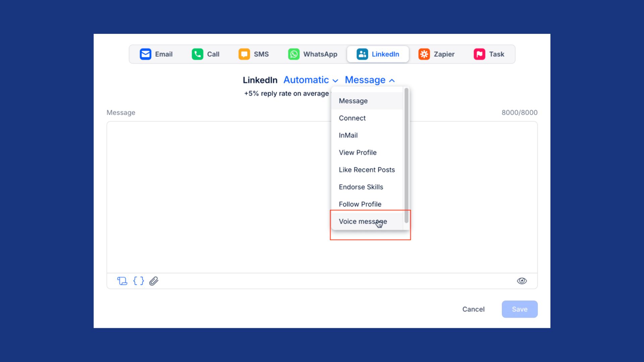The image size is (644, 362).
Task: Click the Cancel button
Action: pos(473,309)
